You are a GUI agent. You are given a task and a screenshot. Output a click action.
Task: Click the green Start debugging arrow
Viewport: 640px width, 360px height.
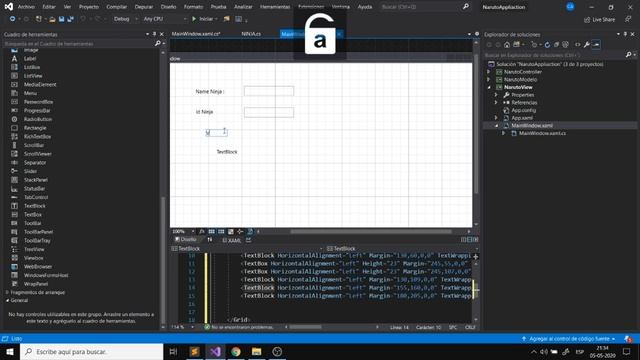(194, 19)
